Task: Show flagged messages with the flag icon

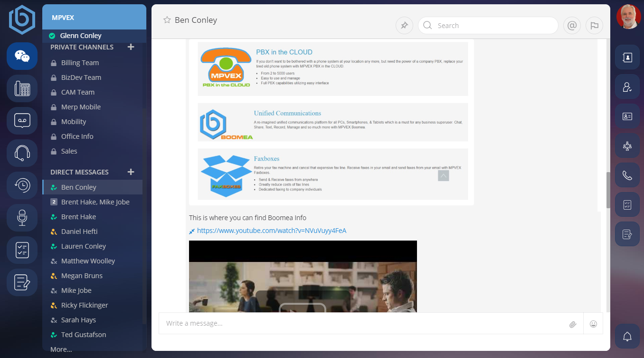Action: point(594,26)
